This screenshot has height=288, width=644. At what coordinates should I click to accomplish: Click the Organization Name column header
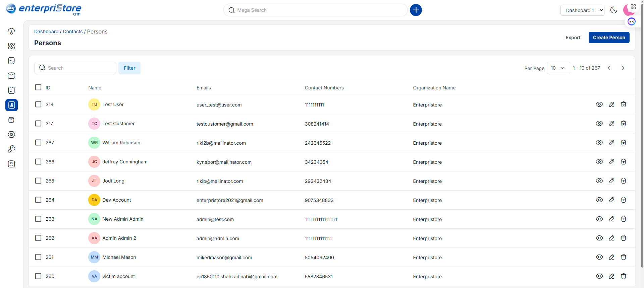click(x=434, y=88)
